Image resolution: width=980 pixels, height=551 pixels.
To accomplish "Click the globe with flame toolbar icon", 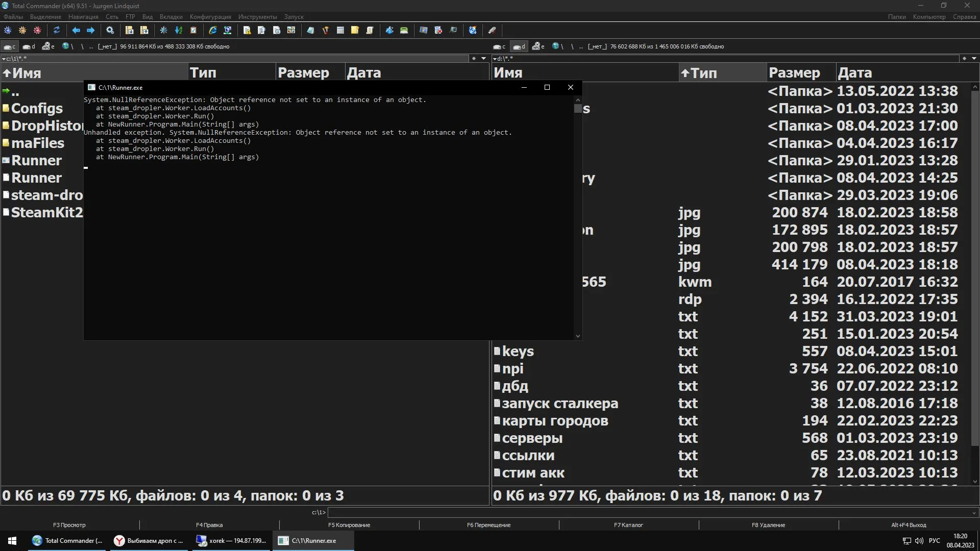I will click(473, 30).
